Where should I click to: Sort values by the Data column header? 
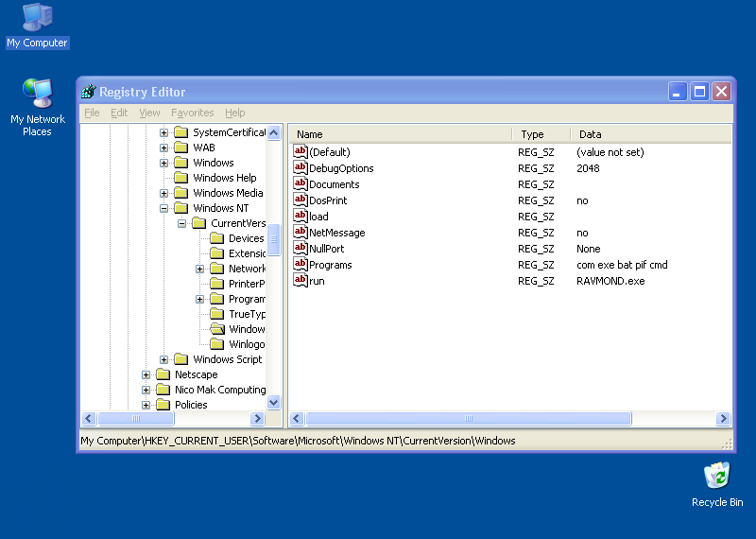point(651,134)
